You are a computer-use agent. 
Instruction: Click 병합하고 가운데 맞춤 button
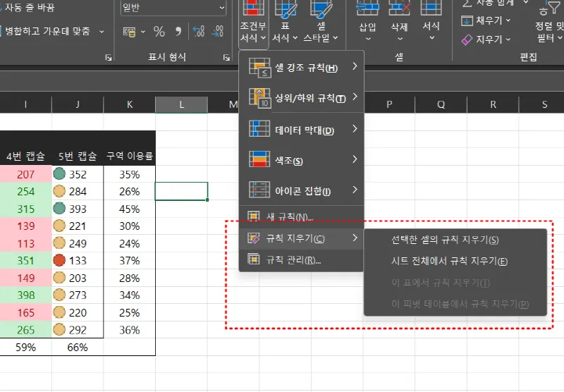pos(47,31)
